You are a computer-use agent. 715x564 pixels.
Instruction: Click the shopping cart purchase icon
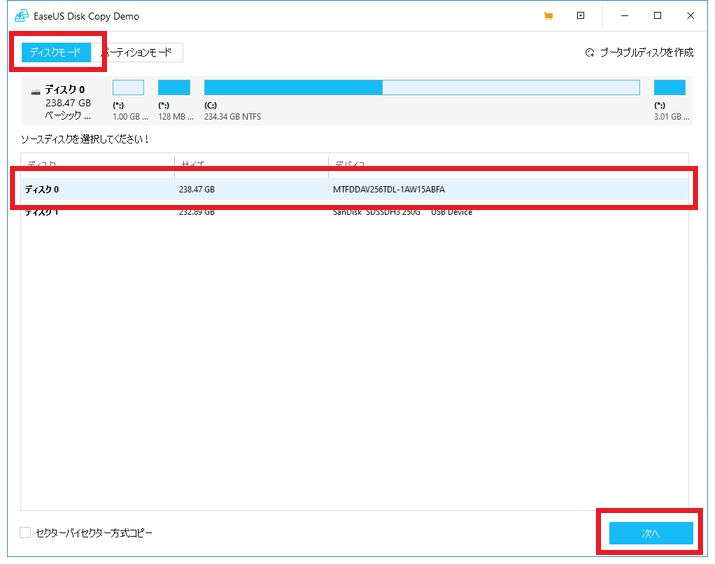tap(548, 16)
